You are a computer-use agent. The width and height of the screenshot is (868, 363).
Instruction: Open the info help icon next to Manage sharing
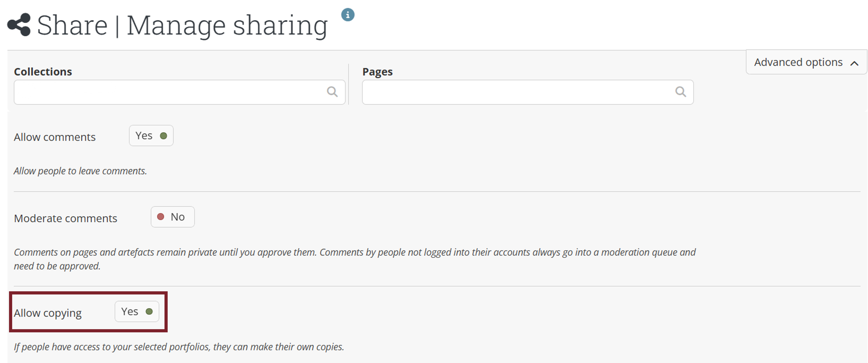click(347, 15)
